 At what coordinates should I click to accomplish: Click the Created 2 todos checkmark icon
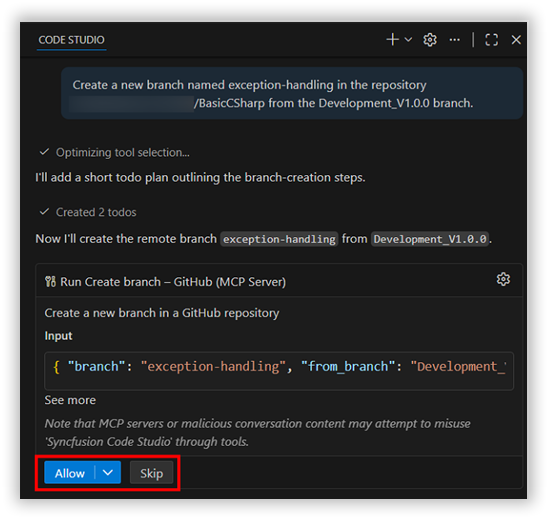pyautogui.click(x=44, y=212)
